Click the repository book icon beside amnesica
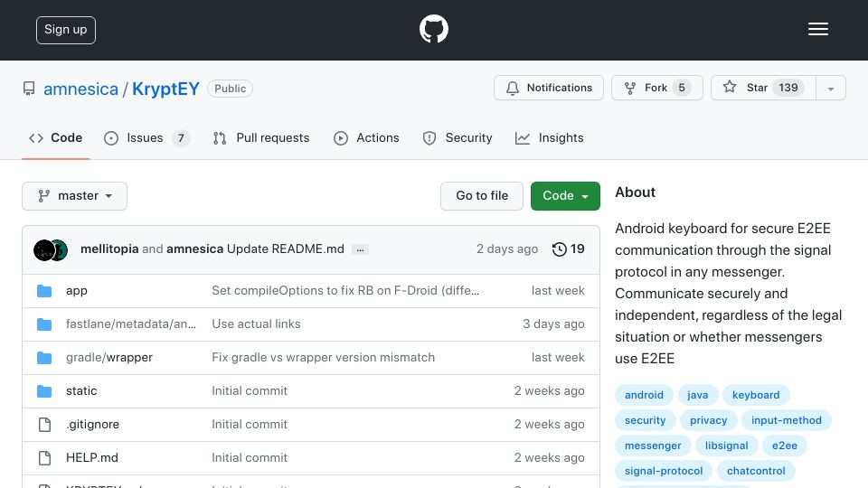The height and width of the screenshot is (488, 868). (x=29, y=89)
